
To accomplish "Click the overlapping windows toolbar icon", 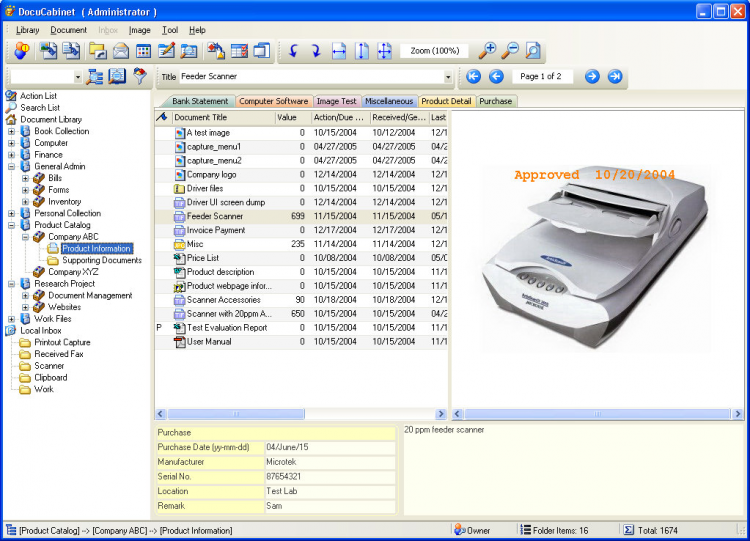I will (262, 51).
